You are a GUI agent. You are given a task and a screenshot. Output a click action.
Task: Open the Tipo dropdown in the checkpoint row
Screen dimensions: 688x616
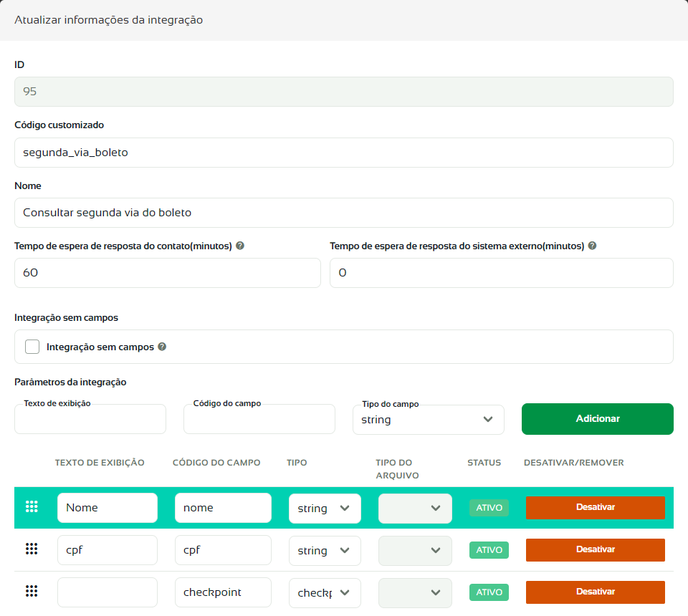point(325,593)
